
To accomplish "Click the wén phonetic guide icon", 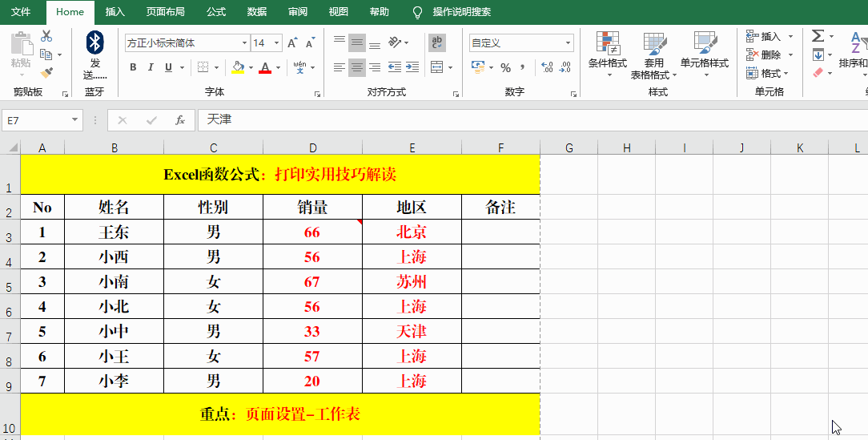I will (300, 67).
